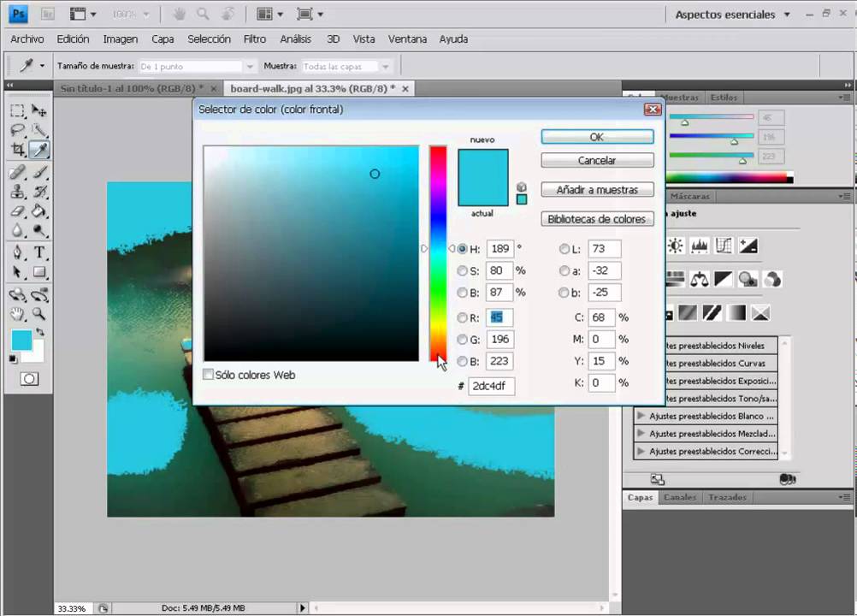Viewport: 857px width, 616px height.
Task: Open the Ventana menu
Action: pyautogui.click(x=407, y=39)
